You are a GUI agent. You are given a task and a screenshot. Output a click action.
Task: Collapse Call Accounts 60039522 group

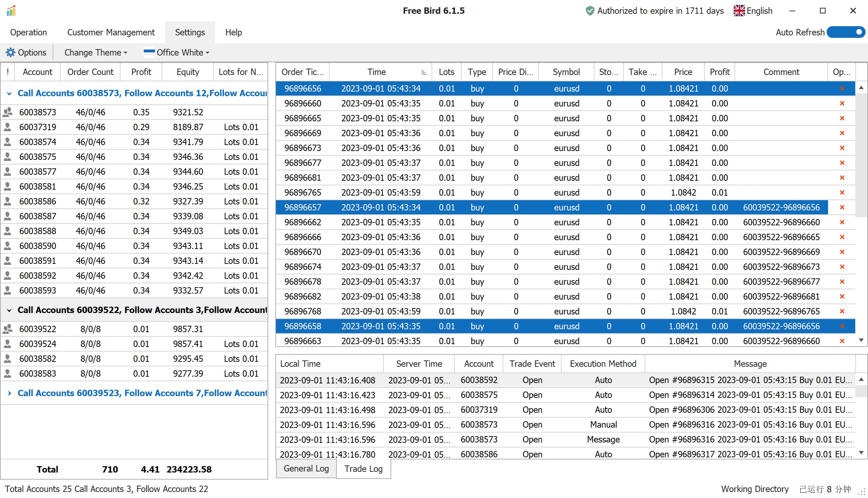pos(10,310)
